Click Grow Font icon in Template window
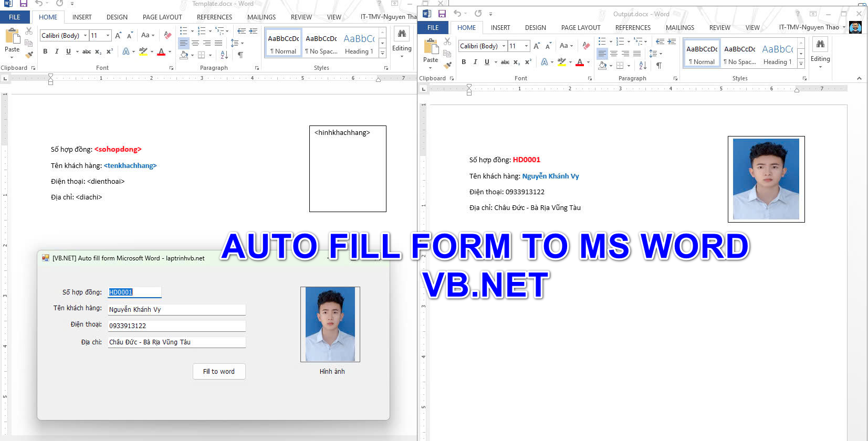Image resolution: width=868 pixels, height=441 pixels. point(118,35)
